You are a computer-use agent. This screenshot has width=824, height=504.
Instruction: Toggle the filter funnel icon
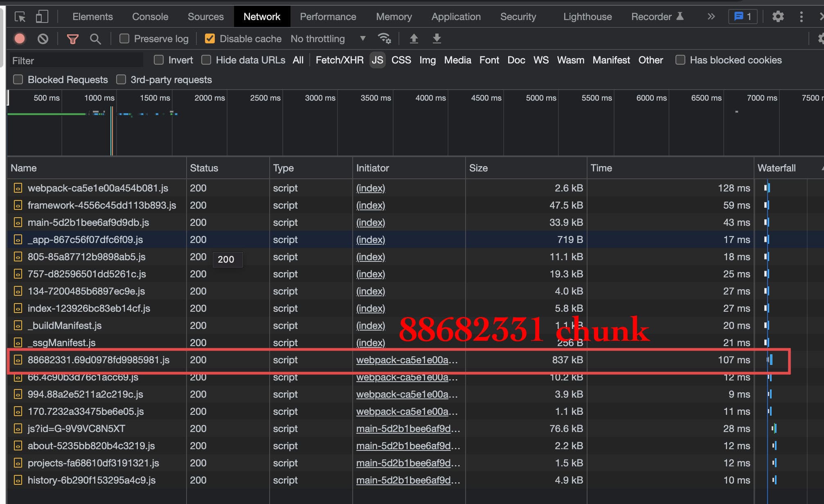(x=72, y=39)
